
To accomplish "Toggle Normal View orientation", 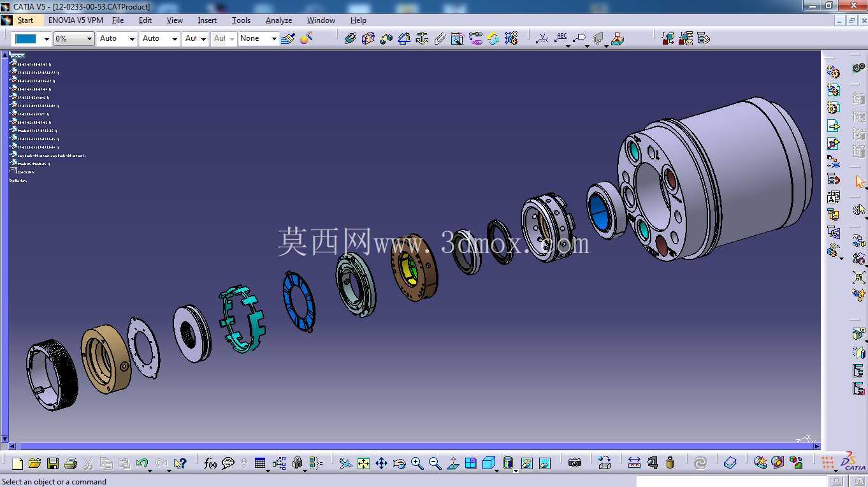I will 452,463.
